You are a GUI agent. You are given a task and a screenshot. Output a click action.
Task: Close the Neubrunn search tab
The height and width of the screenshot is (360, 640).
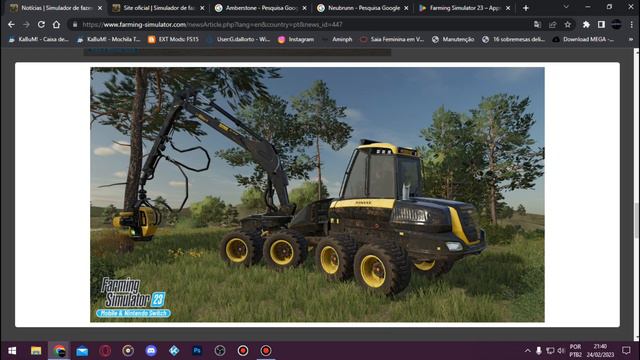tap(406, 8)
